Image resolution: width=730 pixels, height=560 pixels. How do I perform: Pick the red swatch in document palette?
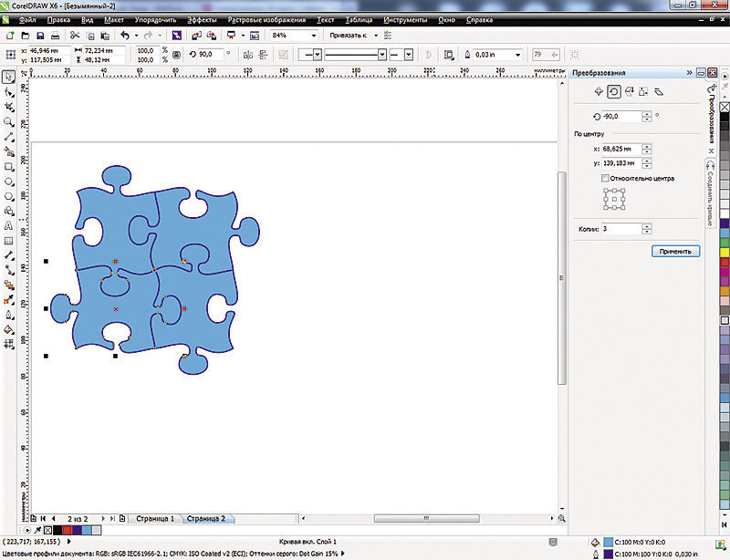tap(67, 530)
